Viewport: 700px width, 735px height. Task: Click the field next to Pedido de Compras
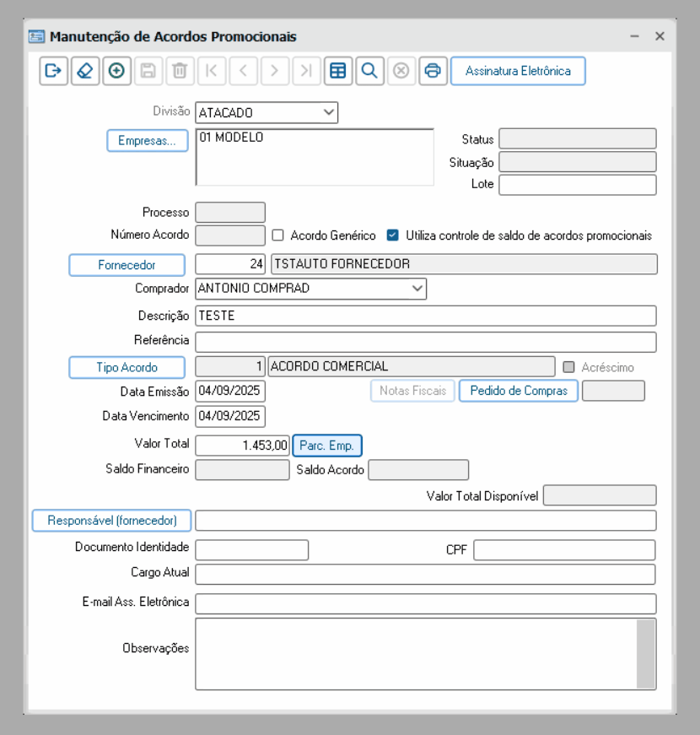[613, 391]
